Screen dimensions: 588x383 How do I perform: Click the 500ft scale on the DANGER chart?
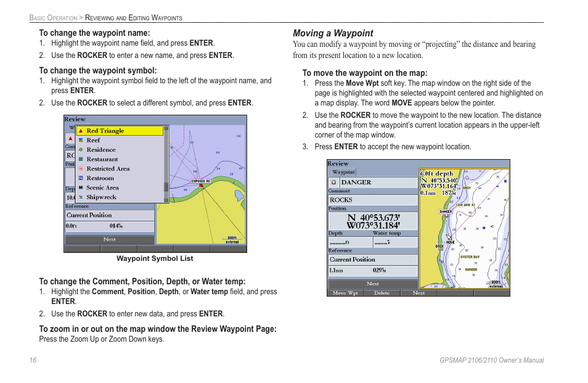coord(496,284)
